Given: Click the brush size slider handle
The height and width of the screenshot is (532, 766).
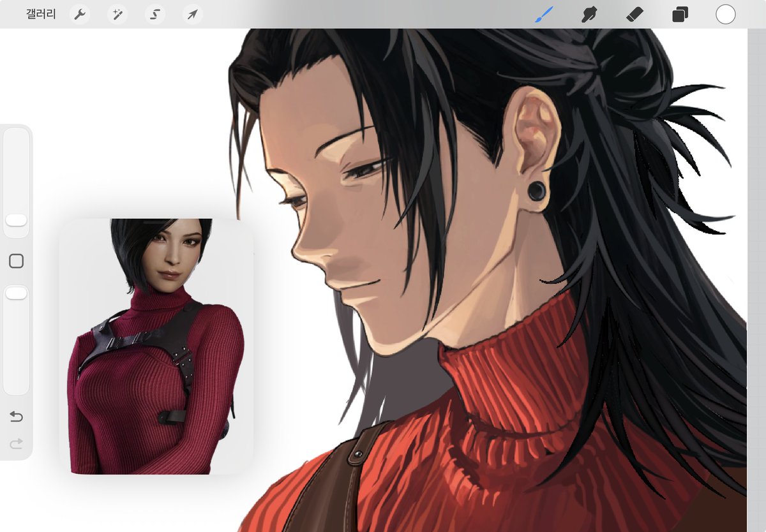Looking at the screenshot, I should click(16, 220).
